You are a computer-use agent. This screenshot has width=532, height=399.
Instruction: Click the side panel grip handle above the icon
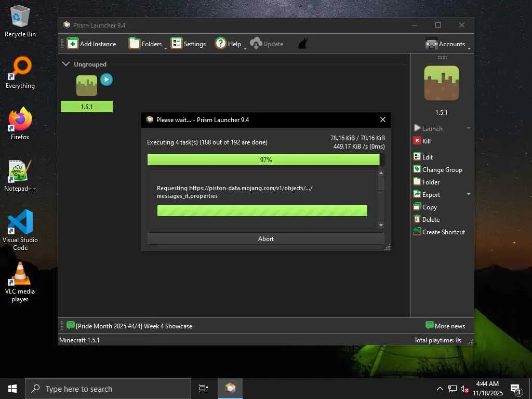(x=442, y=57)
